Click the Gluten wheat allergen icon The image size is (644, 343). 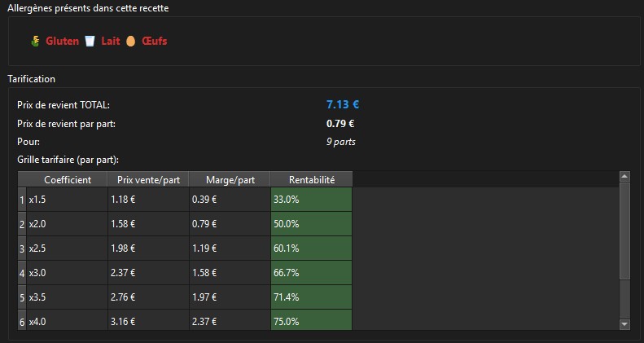pyautogui.click(x=35, y=41)
